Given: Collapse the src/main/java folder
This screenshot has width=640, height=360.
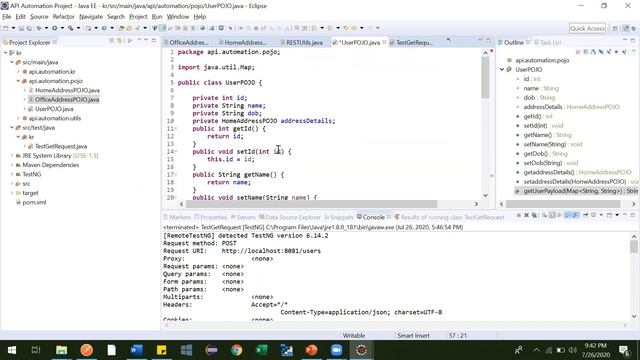Looking at the screenshot, I should pyautogui.click(x=12, y=62).
